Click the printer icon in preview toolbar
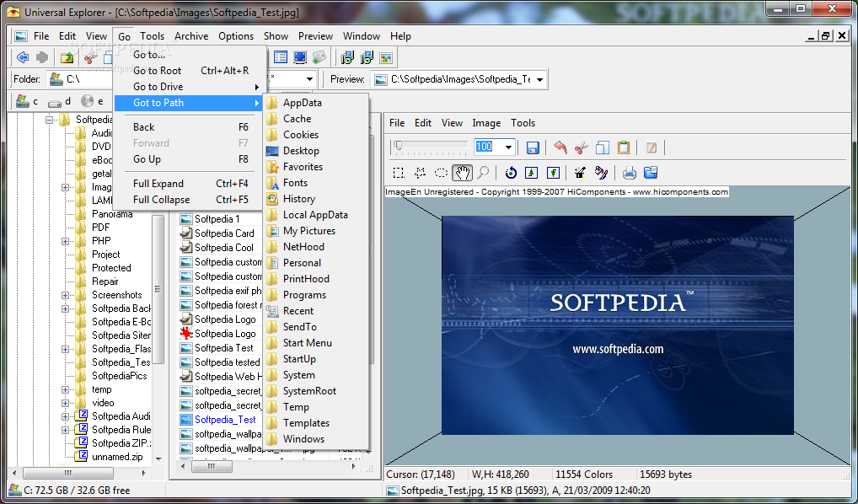Image resolution: width=858 pixels, height=504 pixels. tap(629, 173)
